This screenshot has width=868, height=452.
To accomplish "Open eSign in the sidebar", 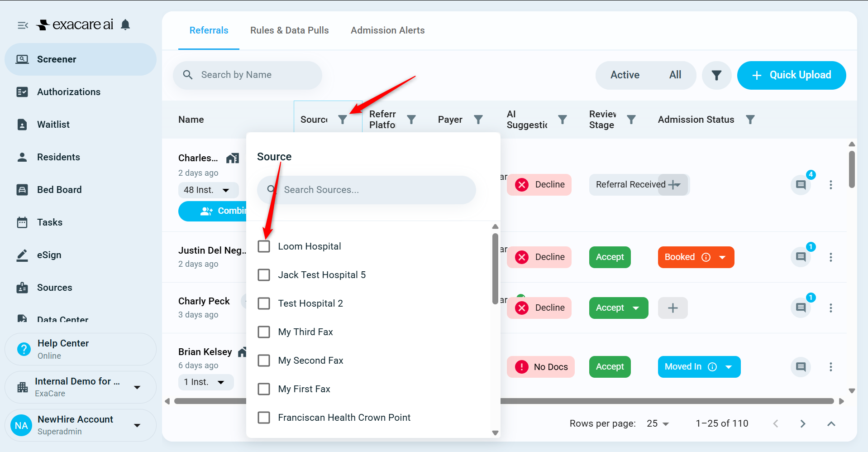I will click(x=81, y=255).
